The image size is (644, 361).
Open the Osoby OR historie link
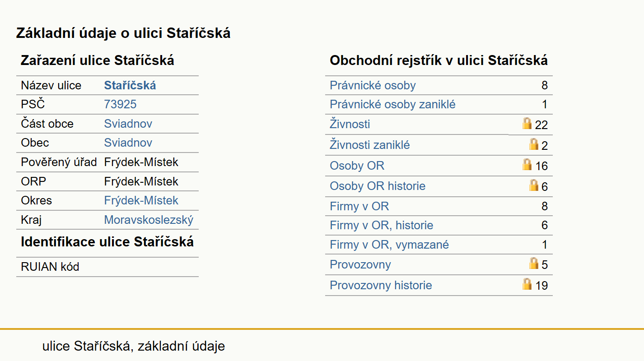(378, 186)
